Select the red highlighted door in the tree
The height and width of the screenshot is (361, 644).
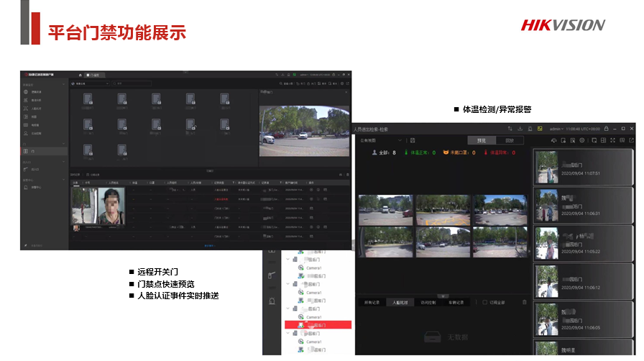(x=318, y=325)
